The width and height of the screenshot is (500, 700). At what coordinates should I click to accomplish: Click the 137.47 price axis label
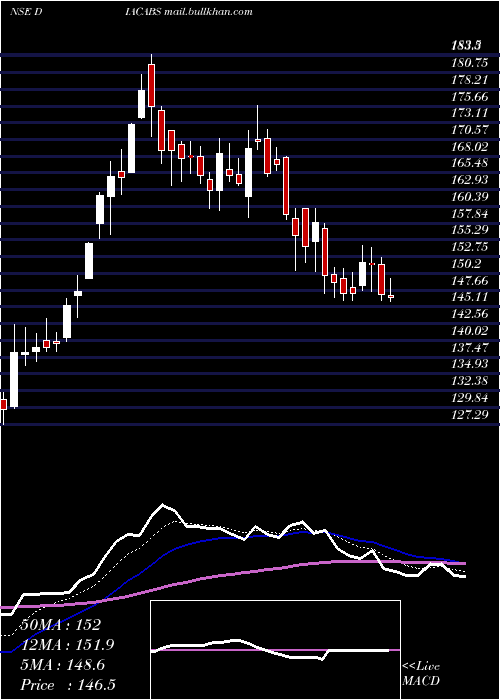coord(470,347)
